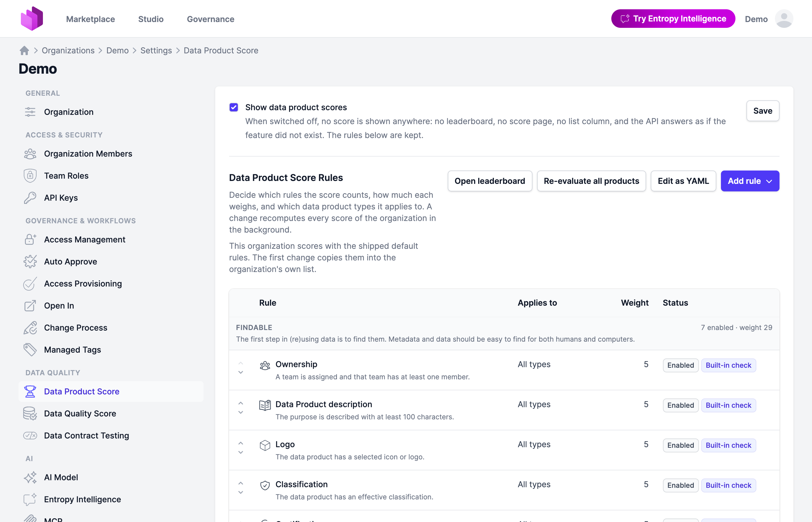Viewport: 812px width, 522px height.
Task: Open the user avatar profile icon
Action: coord(784,19)
